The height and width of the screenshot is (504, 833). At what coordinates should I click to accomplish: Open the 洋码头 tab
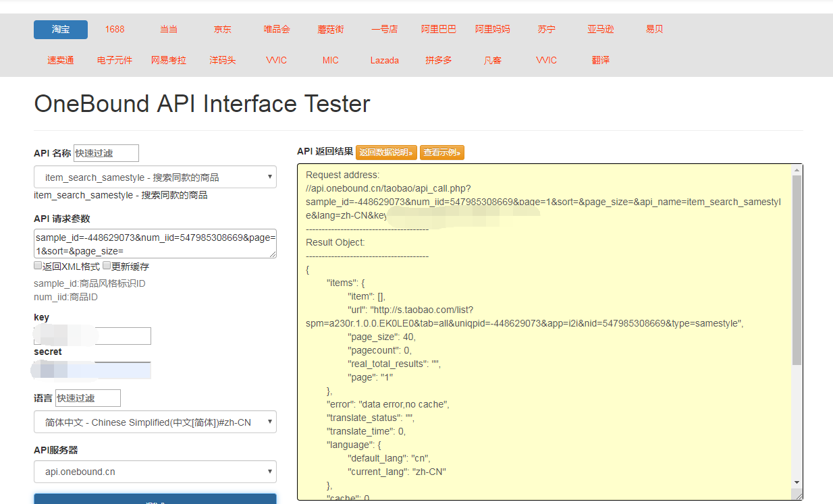pos(223,60)
